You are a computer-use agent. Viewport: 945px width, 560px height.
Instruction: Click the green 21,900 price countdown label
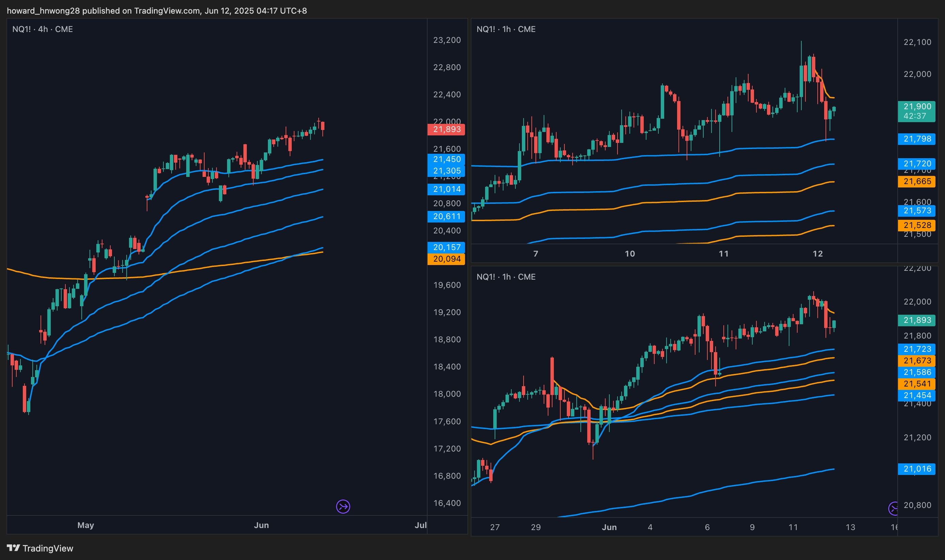coord(916,111)
